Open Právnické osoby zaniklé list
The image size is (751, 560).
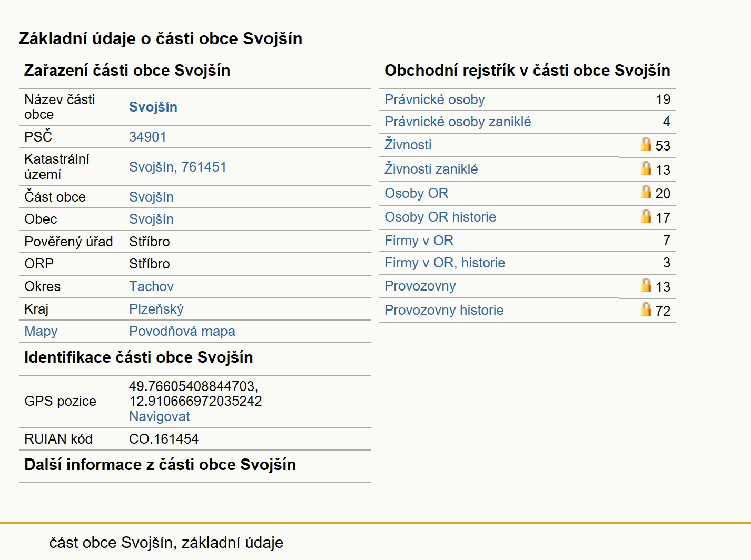click(458, 122)
